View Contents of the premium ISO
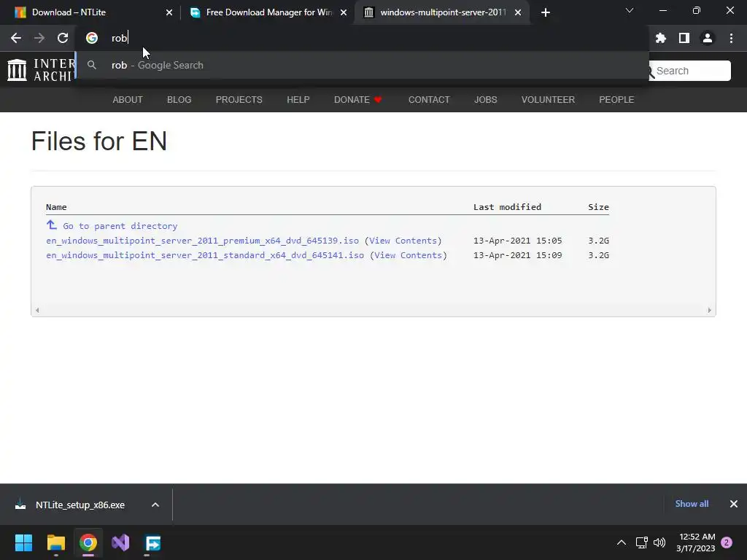This screenshot has height=560, width=747. click(x=403, y=241)
